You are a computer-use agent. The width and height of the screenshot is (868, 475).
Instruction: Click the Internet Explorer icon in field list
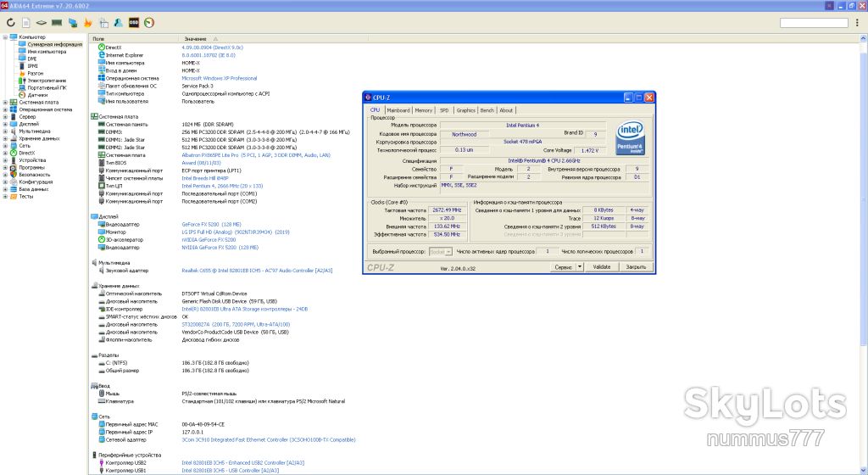click(x=102, y=55)
